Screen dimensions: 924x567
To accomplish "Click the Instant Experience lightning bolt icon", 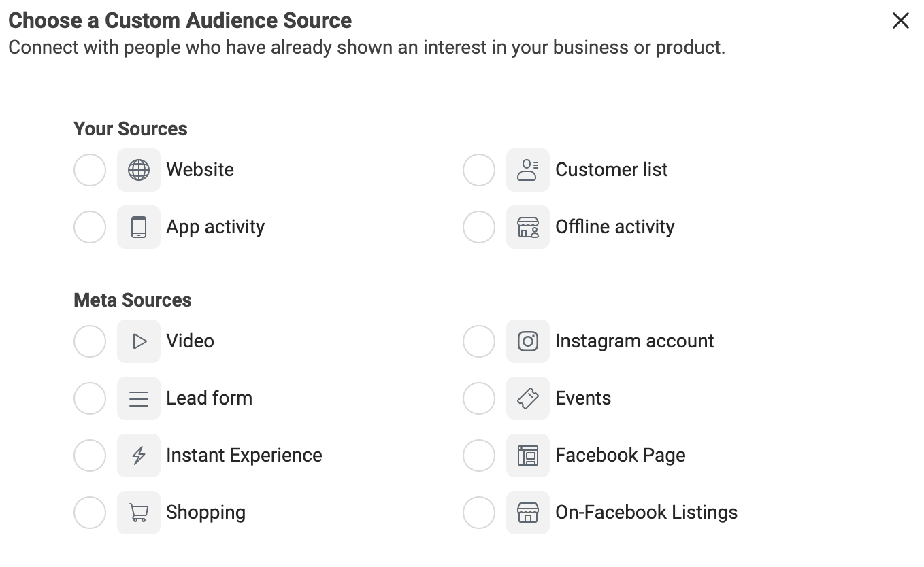I will 139,455.
